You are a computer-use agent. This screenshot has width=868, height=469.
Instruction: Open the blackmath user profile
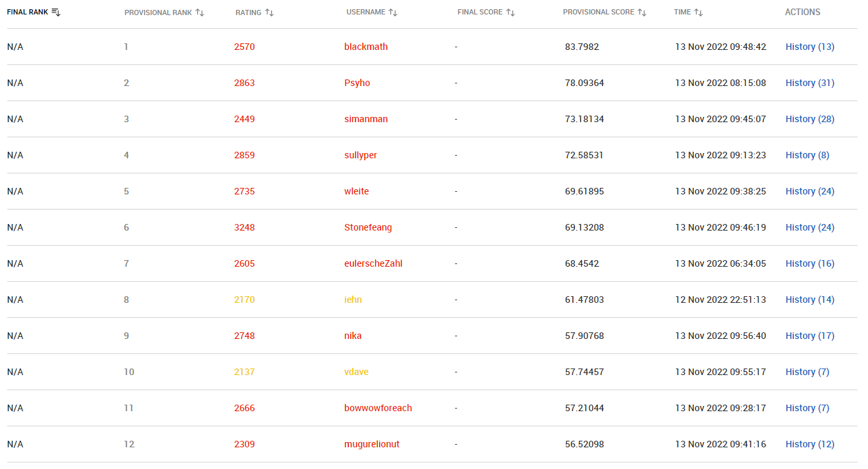point(366,47)
